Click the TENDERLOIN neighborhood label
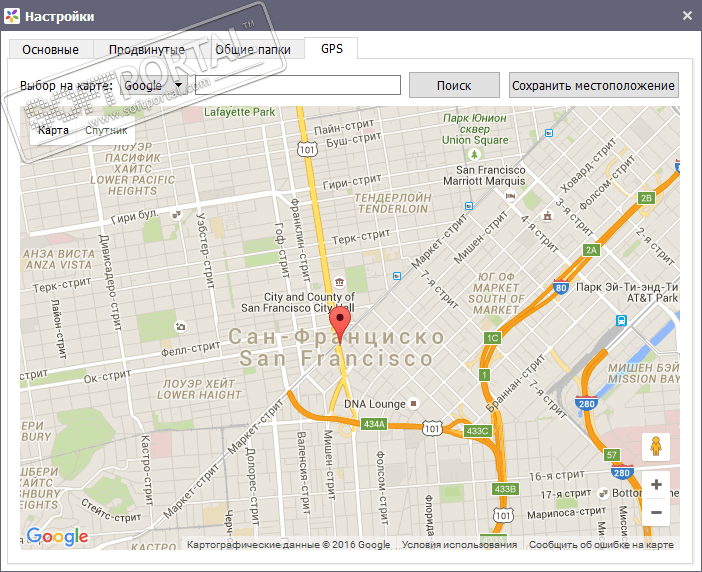 393,209
